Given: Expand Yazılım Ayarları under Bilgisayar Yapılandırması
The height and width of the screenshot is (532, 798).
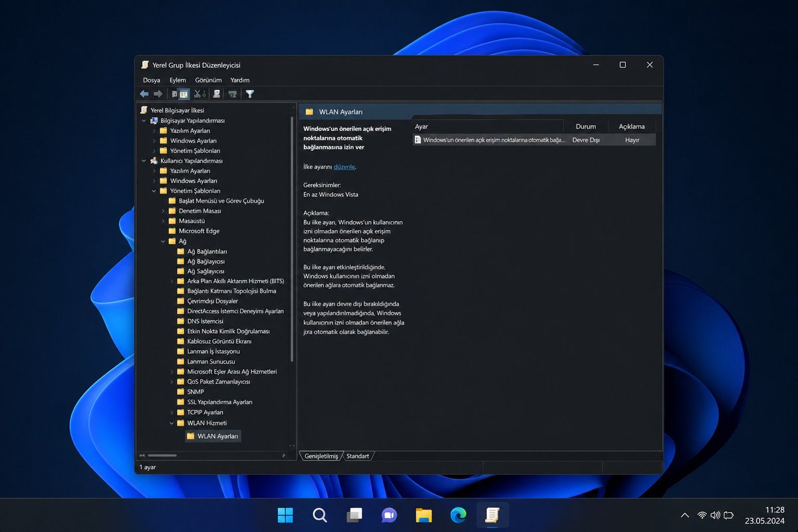Looking at the screenshot, I should tap(154, 131).
